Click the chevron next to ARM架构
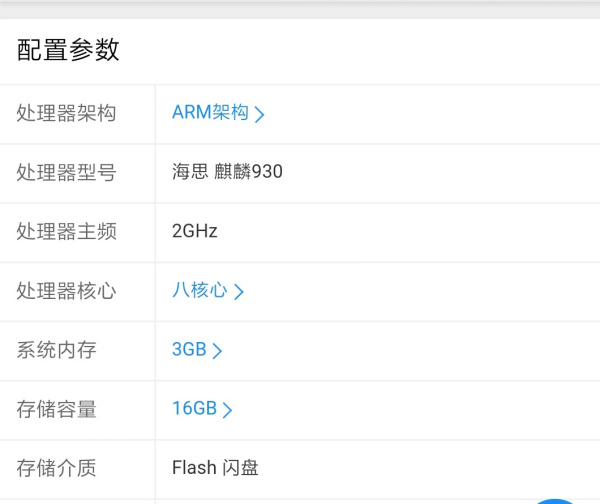Viewport: 600px width, 504px height. (259, 114)
